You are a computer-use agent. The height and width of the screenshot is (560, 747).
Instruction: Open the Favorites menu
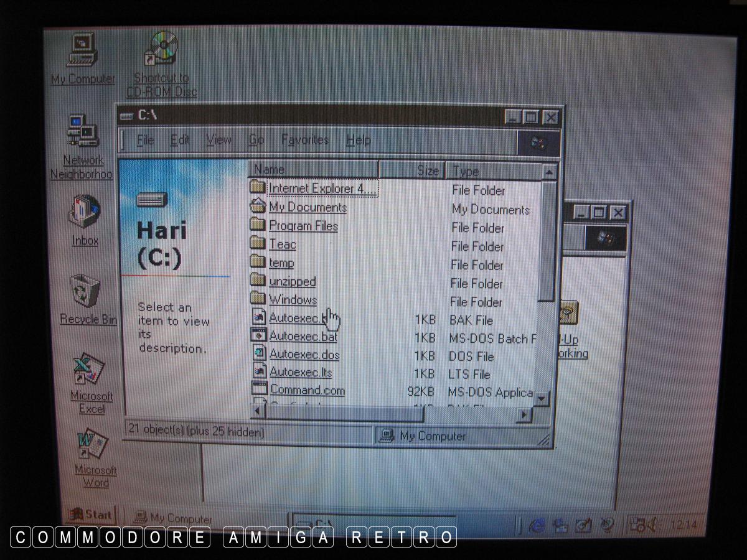[304, 140]
